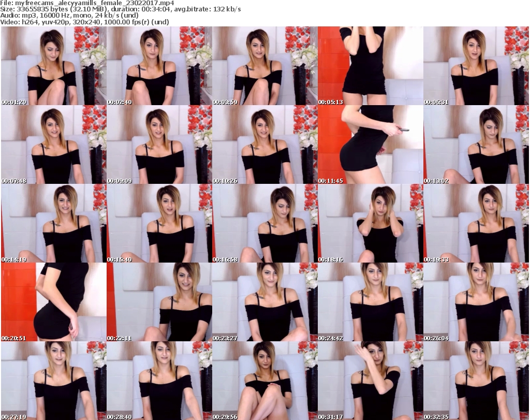Open the frame stamped 00:09:09
This screenshot has width=530, height=420.
pyautogui.click(x=159, y=144)
